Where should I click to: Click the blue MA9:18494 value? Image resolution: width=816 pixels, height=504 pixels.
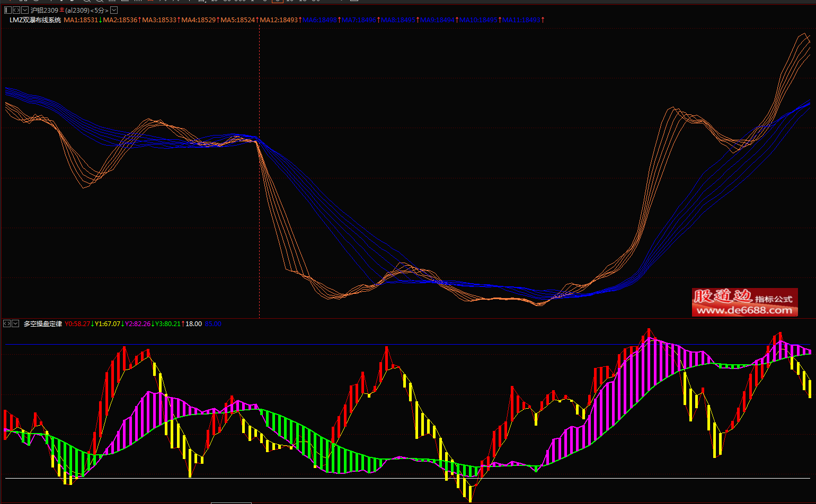pyautogui.click(x=437, y=20)
